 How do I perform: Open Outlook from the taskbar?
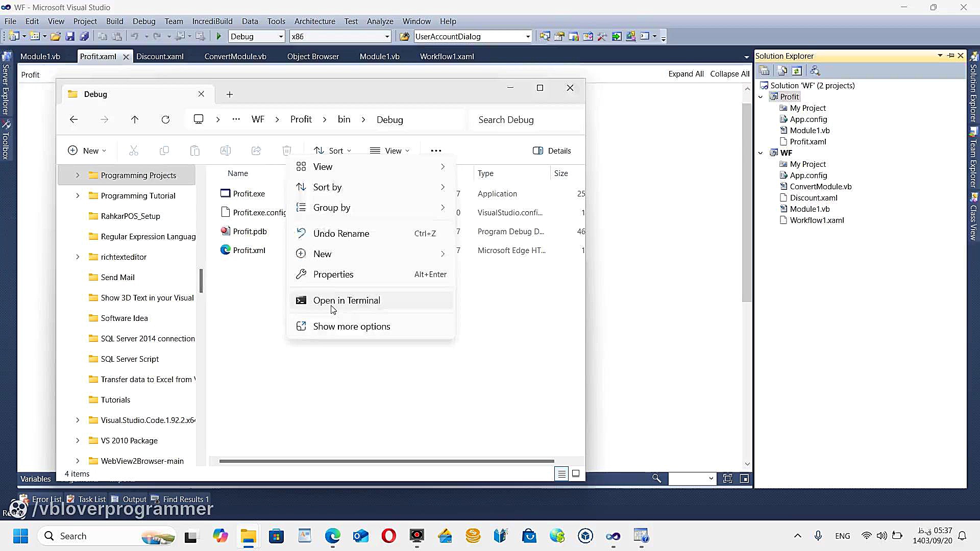[361, 536]
